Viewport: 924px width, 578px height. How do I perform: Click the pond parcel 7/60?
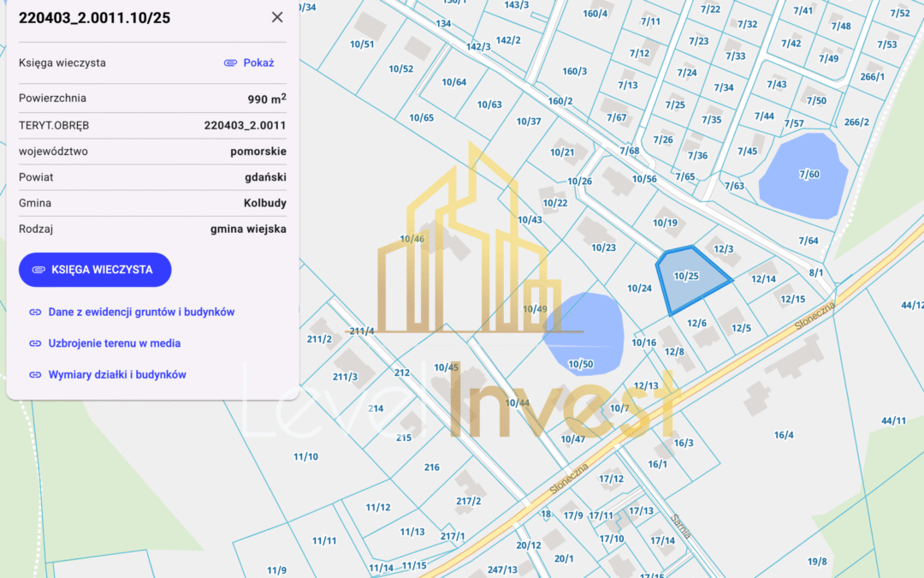(x=809, y=174)
